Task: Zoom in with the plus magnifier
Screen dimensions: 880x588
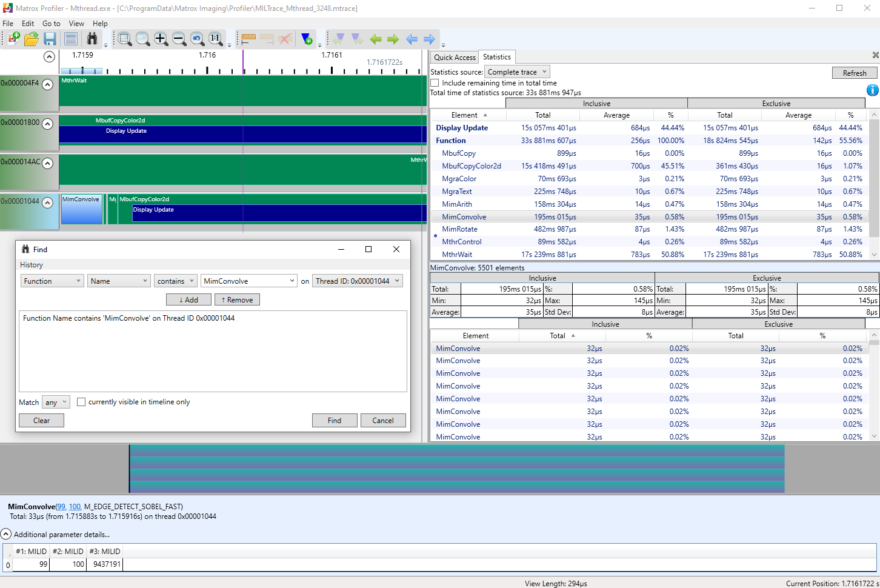Action: (x=161, y=39)
